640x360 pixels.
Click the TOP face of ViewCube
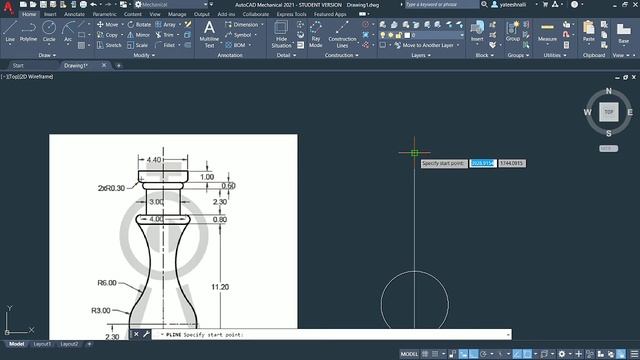pos(609,112)
